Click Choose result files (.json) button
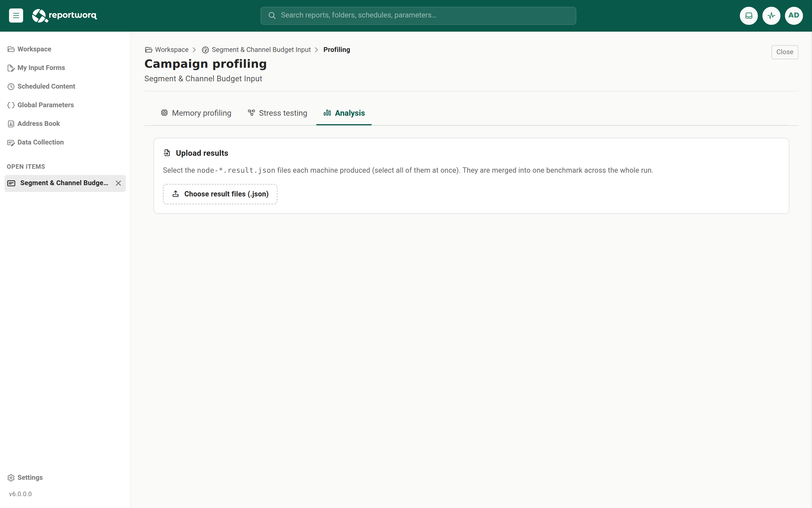Screen dimensions: 812x508 tap(220, 194)
